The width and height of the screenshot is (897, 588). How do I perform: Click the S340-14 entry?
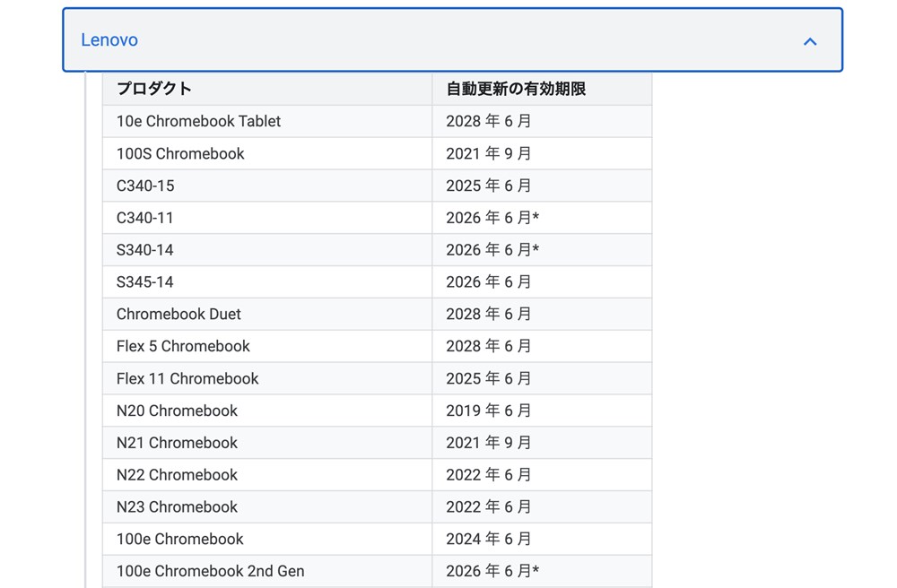coord(144,249)
